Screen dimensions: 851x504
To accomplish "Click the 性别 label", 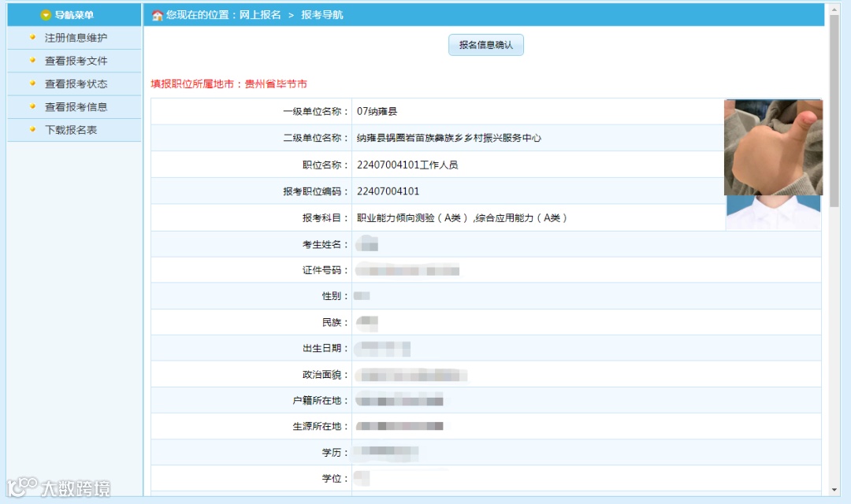I will (335, 296).
